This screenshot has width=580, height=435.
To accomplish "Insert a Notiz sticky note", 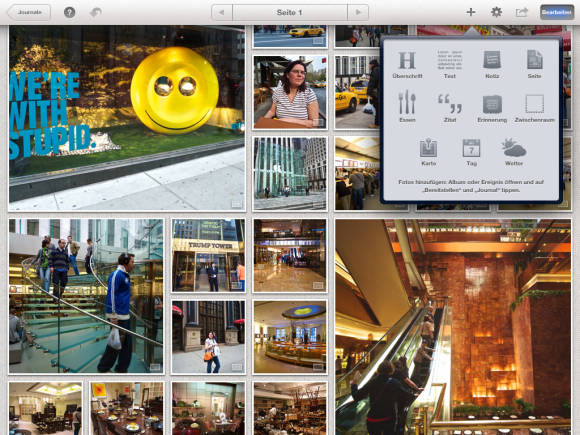I will coord(492,64).
